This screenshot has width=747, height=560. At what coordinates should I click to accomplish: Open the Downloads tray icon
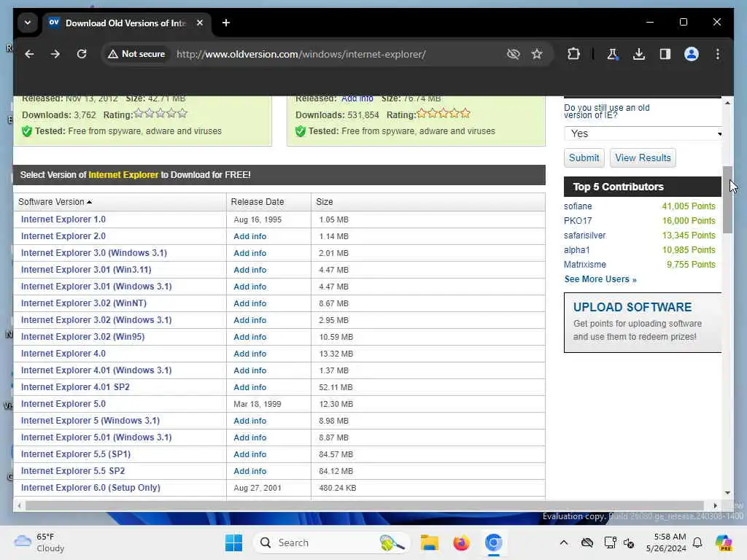pos(639,54)
